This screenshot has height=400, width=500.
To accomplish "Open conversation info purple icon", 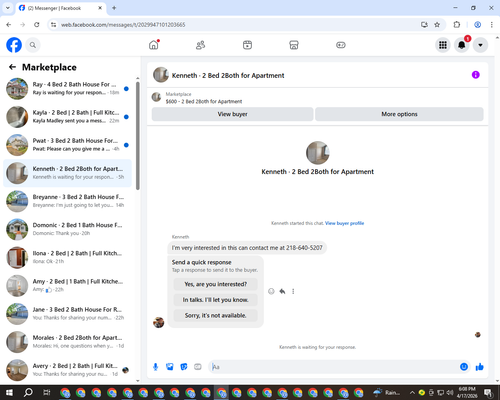I will 476,75.
